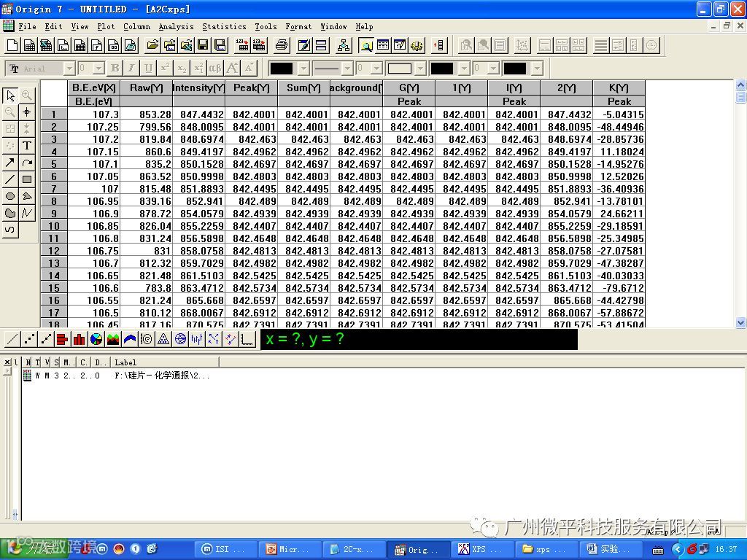Screen dimensions: 747x560
Task: Open the black line color swatch dropdown
Action: pyautogui.click(x=304, y=69)
